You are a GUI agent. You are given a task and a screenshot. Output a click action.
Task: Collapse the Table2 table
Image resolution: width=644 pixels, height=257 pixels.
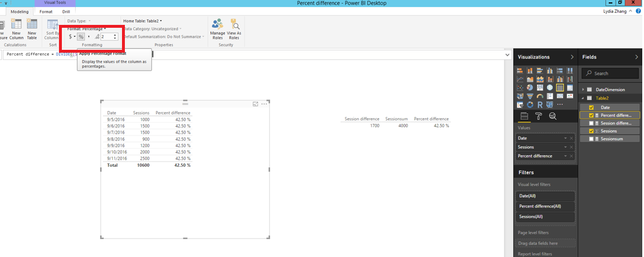click(583, 98)
